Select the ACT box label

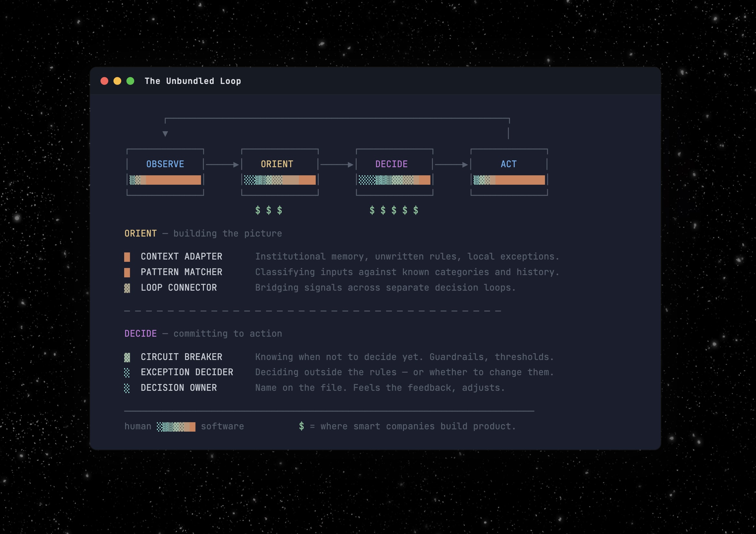click(508, 164)
